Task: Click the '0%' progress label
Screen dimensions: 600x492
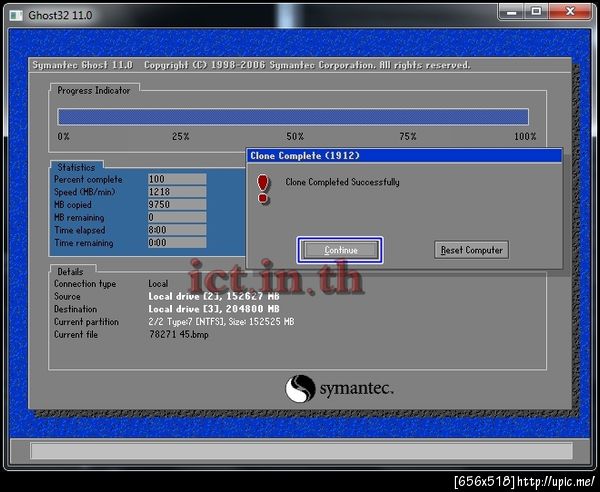Action: click(64, 137)
